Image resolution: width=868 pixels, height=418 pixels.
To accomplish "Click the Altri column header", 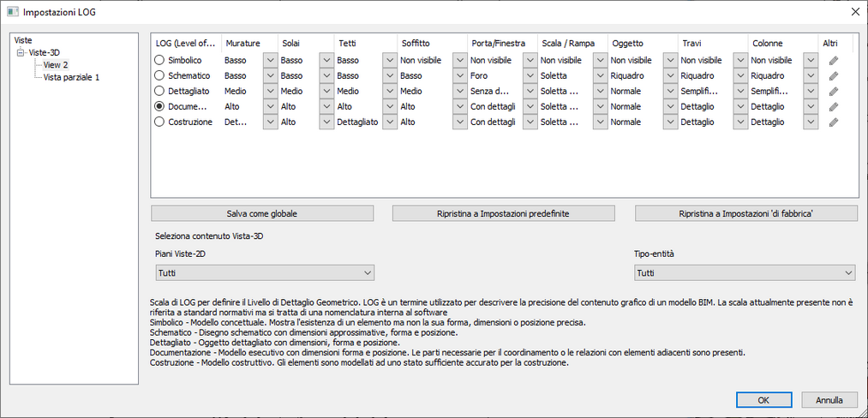I will (x=836, y=43).
